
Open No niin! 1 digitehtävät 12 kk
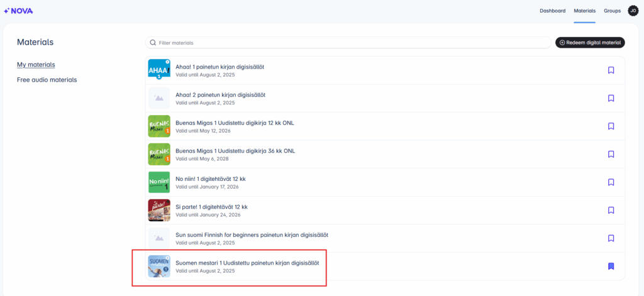click(210, 178)
